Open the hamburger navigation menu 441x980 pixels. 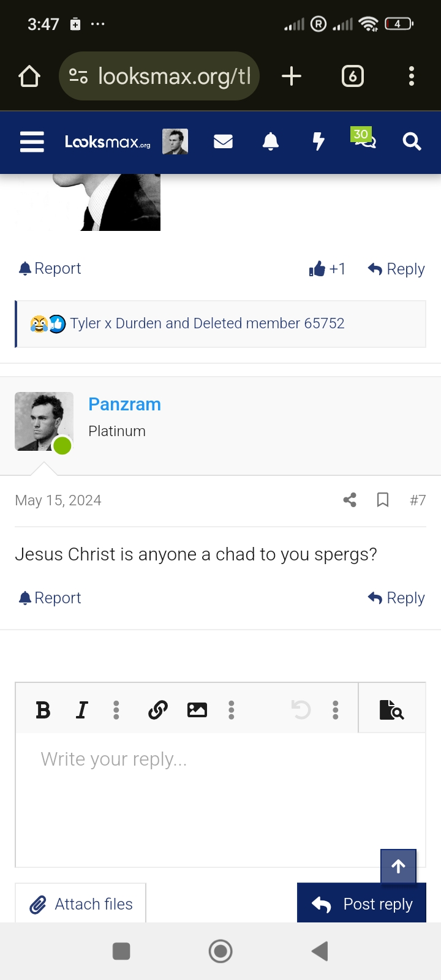click(32, 142)
